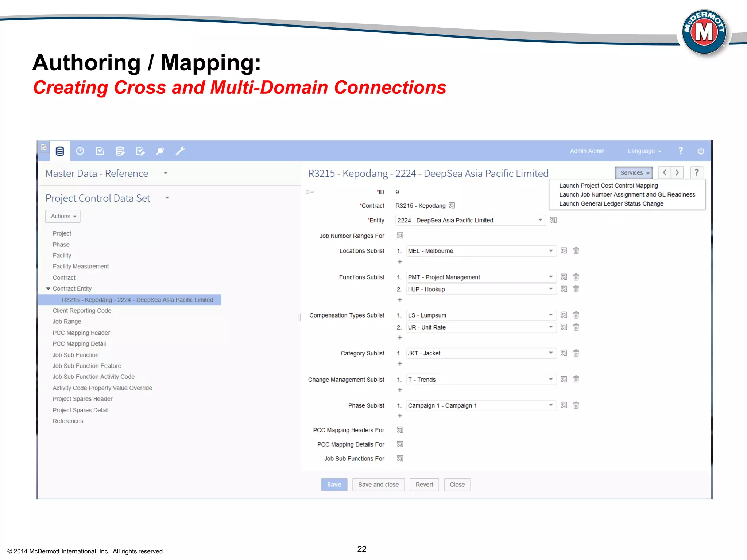Click the help question mark in blue header
747x560 pixels.
coord(681,151)
